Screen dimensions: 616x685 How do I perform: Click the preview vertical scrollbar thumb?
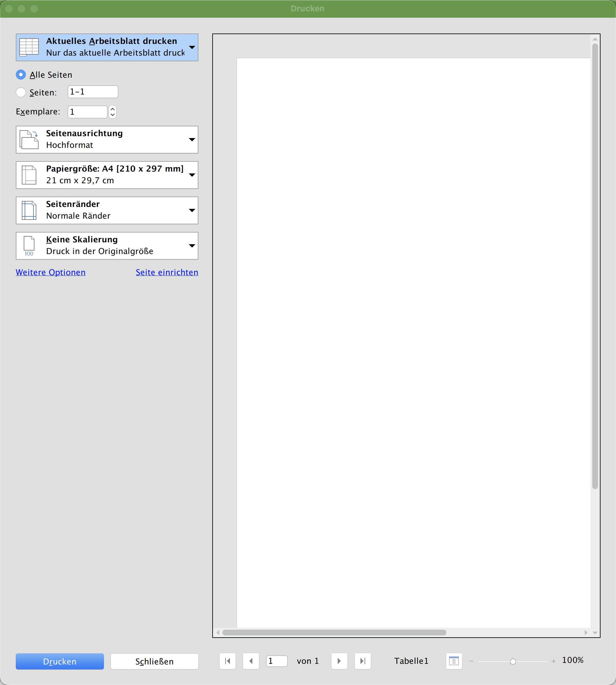[595, 266]
